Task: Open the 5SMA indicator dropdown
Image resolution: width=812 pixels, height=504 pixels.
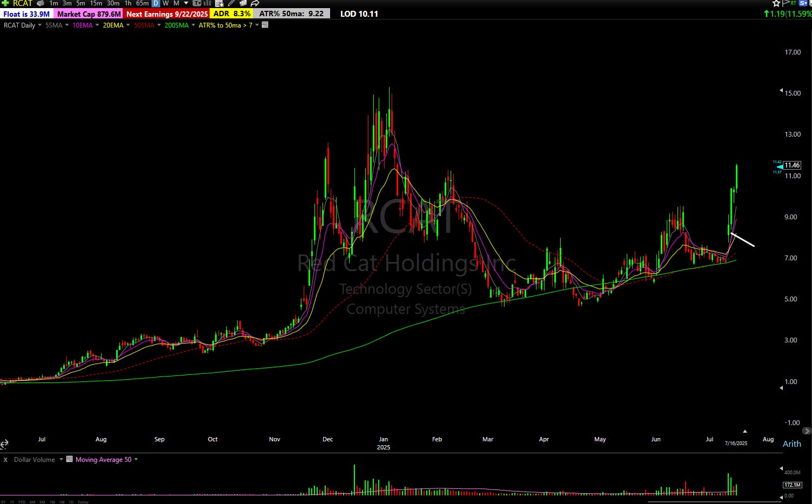Action: [x=67, y=25]
